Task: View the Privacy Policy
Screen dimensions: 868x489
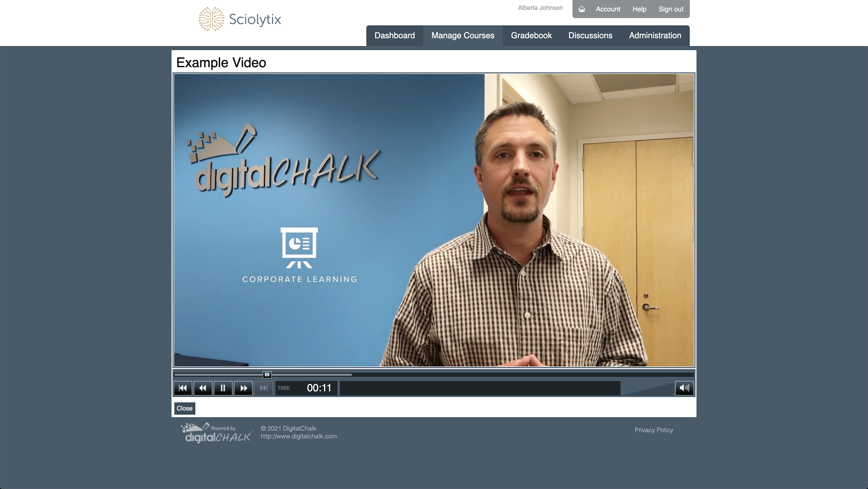Action: pos(653,430)
